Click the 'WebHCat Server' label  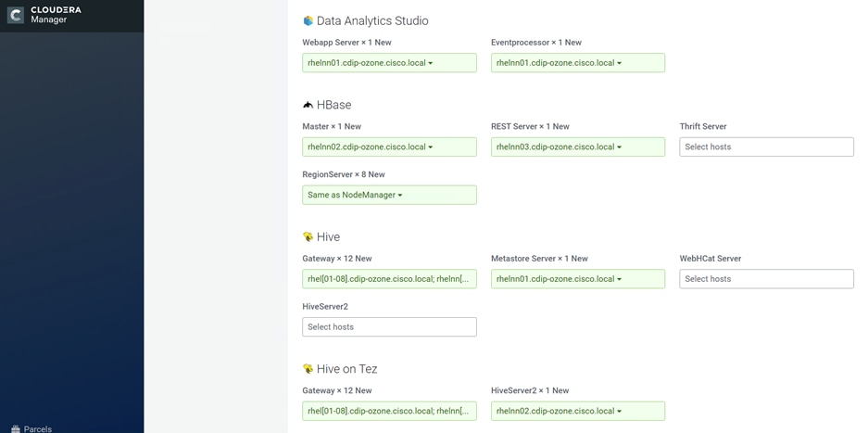click(x=711, y=259)
